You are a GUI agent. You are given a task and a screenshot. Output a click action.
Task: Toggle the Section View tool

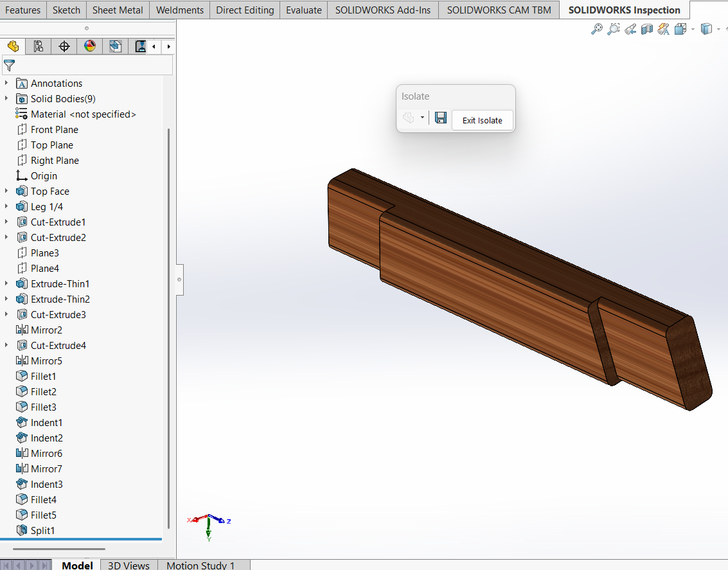click(x=647, y=29)
